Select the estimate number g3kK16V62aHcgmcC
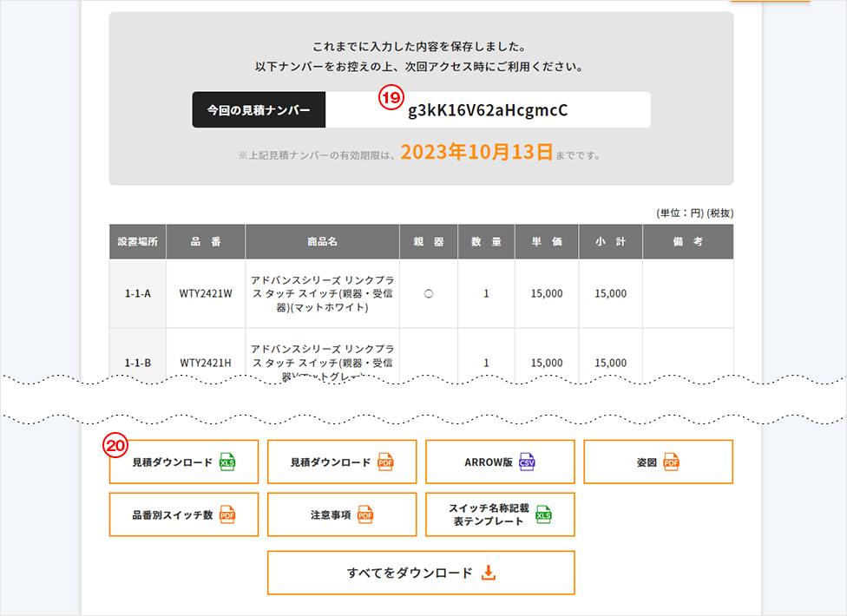 pos(488,110)
